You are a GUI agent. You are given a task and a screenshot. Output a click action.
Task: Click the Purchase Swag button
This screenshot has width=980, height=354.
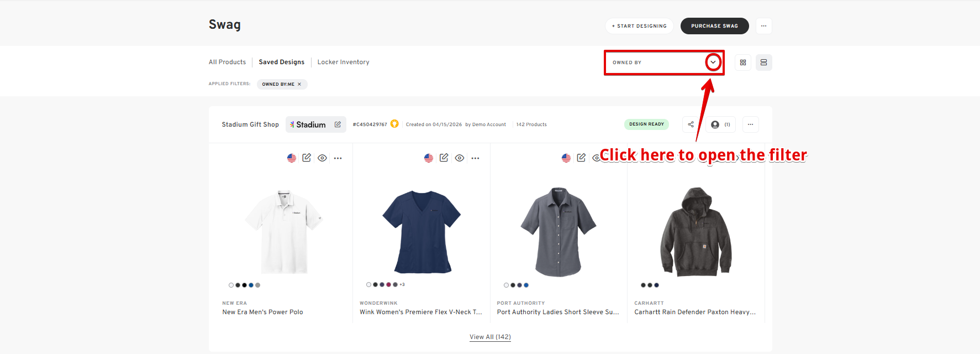(x=714, y=26)
